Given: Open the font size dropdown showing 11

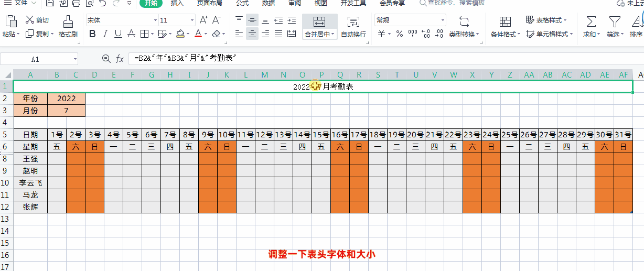Looking at the screenshot, I should pos(192,20).
